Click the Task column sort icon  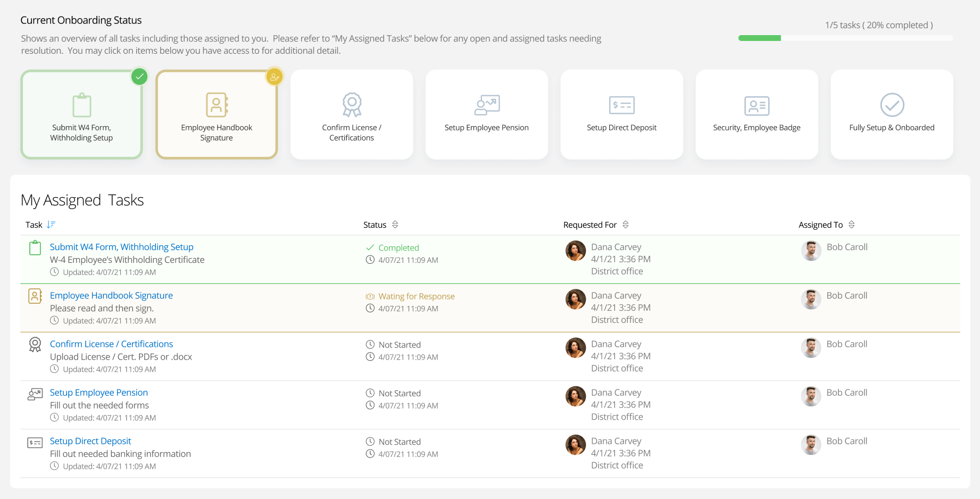click(51, 224)
